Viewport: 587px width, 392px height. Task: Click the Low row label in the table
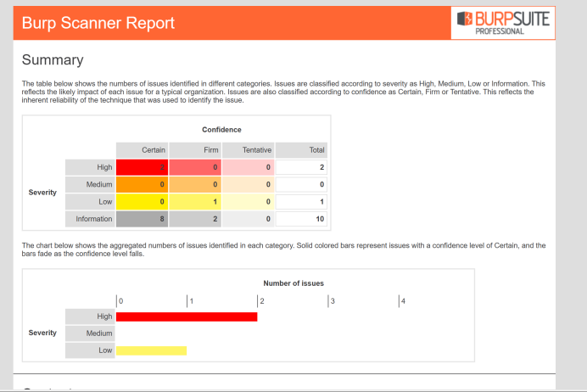point(90,202)
